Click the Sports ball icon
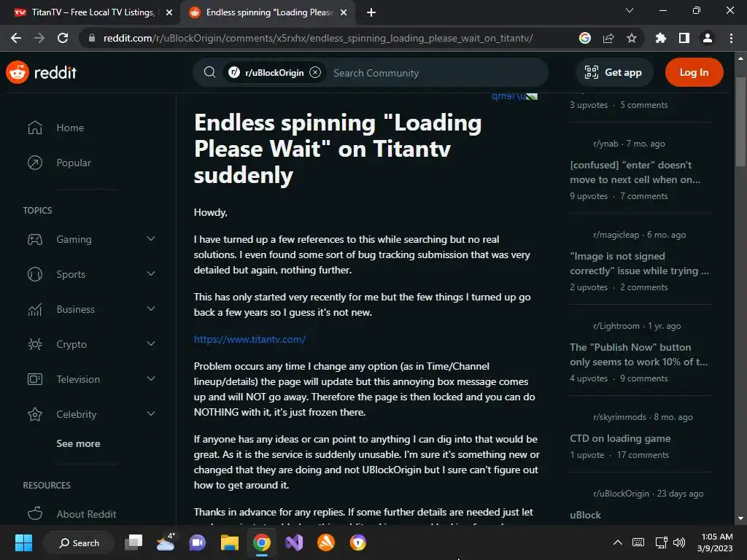The image size is (747, 560). 35,274
